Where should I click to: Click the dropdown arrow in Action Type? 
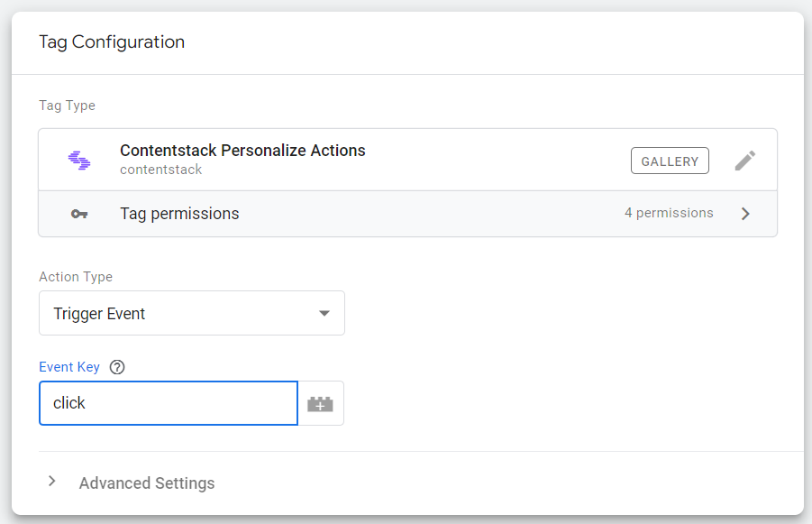[x=324, y=314]
